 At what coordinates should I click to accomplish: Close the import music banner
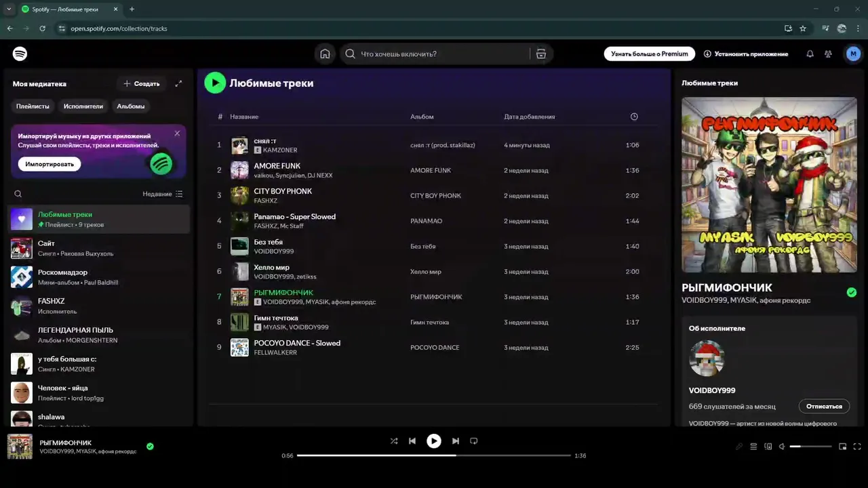177,134
